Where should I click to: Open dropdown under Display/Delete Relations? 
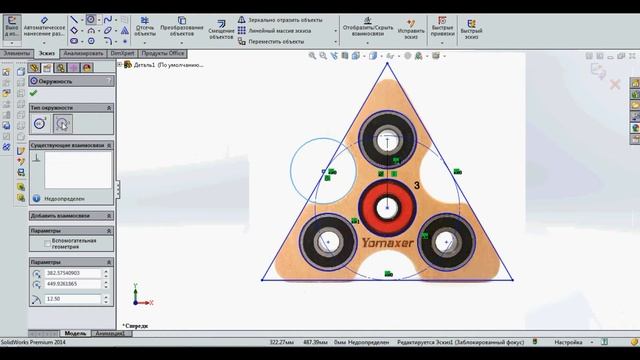[367, 43]
